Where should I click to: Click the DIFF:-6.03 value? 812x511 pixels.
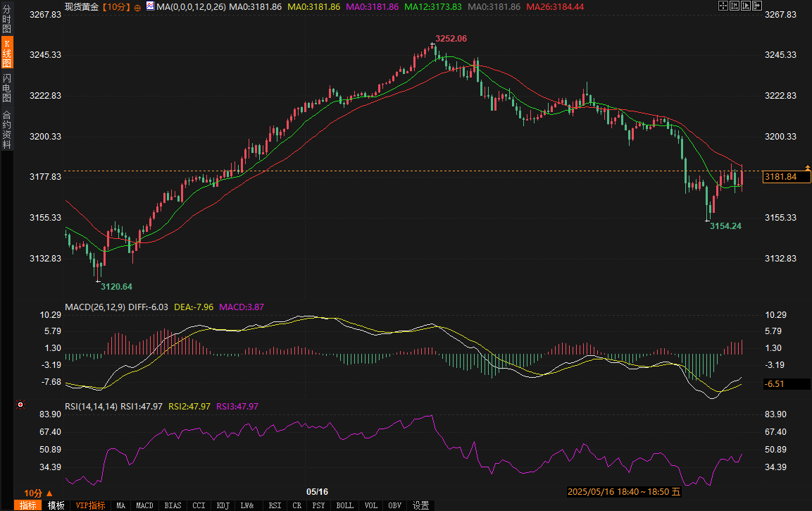click(148, 307)
